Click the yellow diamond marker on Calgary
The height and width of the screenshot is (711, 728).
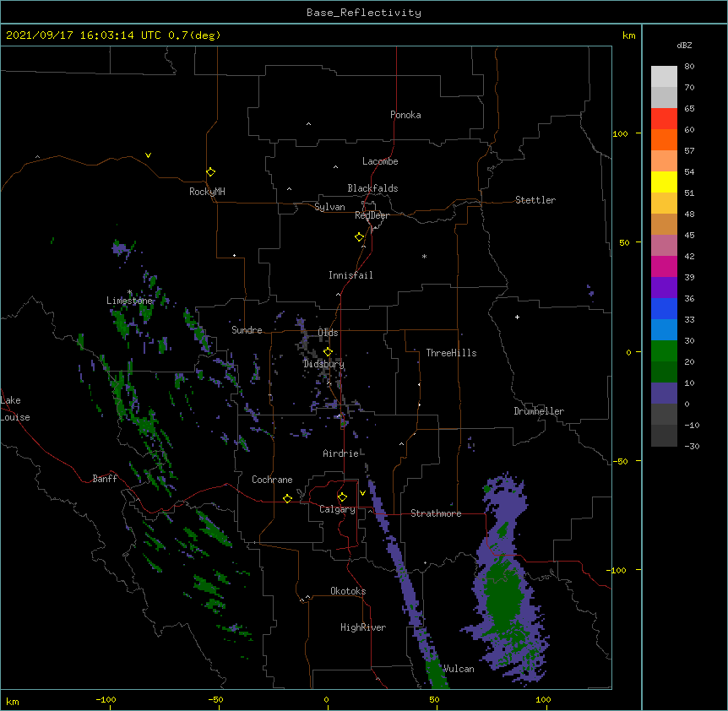tap(342, 497)
